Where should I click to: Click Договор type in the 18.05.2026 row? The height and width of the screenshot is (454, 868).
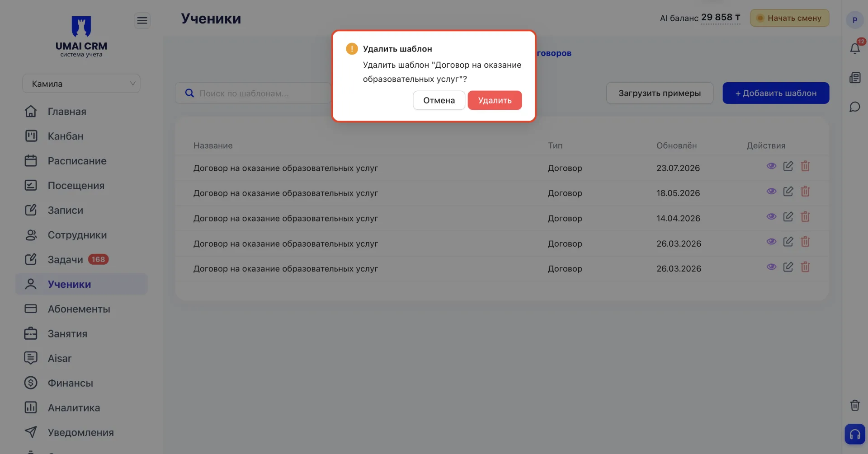[x=565, y=193]
